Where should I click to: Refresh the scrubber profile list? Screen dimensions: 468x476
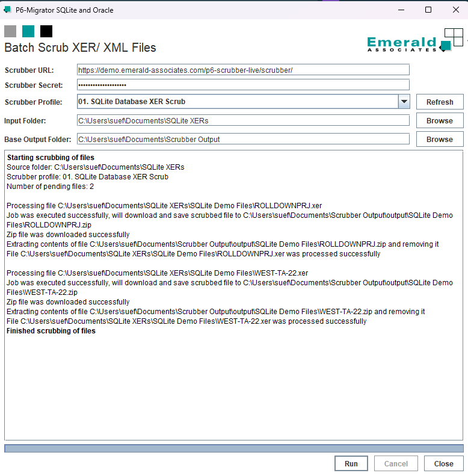pos(440,102)
